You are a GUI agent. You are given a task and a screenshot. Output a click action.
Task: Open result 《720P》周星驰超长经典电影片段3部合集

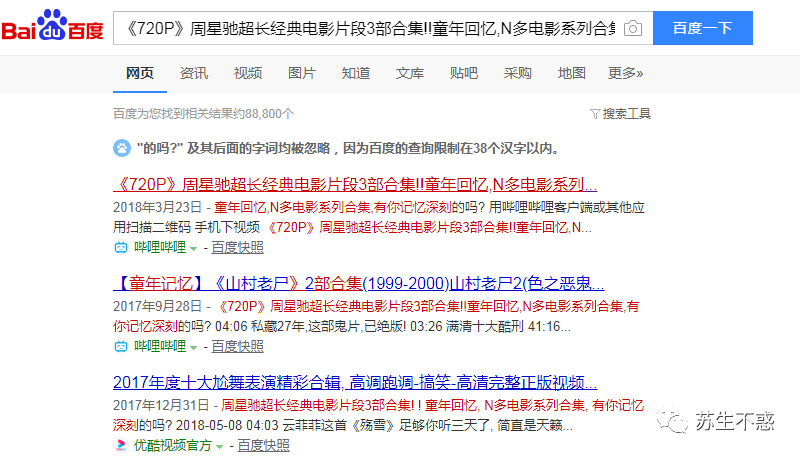355,184
